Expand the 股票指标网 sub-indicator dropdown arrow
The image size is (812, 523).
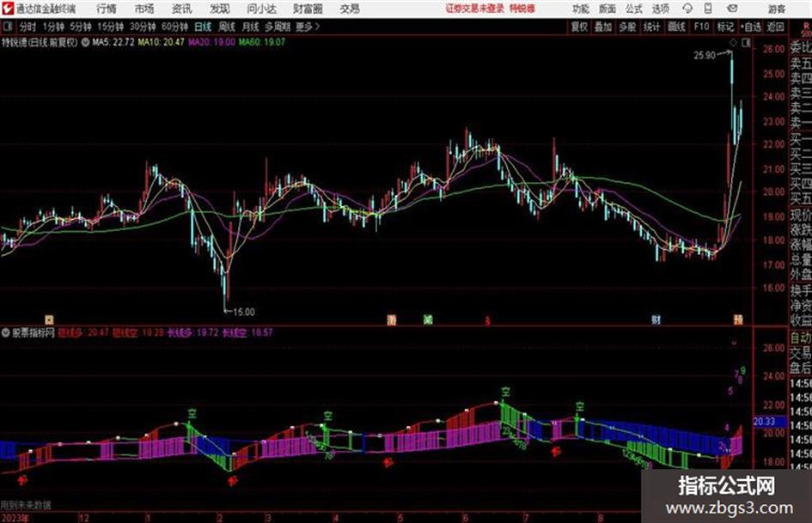(6, 333)
